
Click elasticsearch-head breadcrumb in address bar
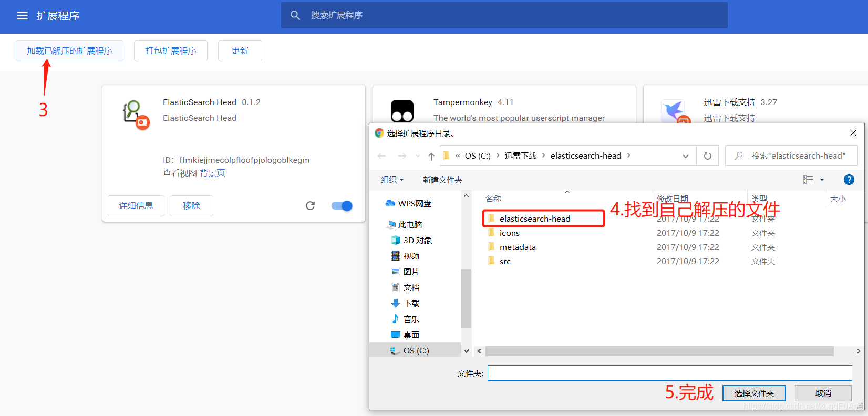point(586,156)
